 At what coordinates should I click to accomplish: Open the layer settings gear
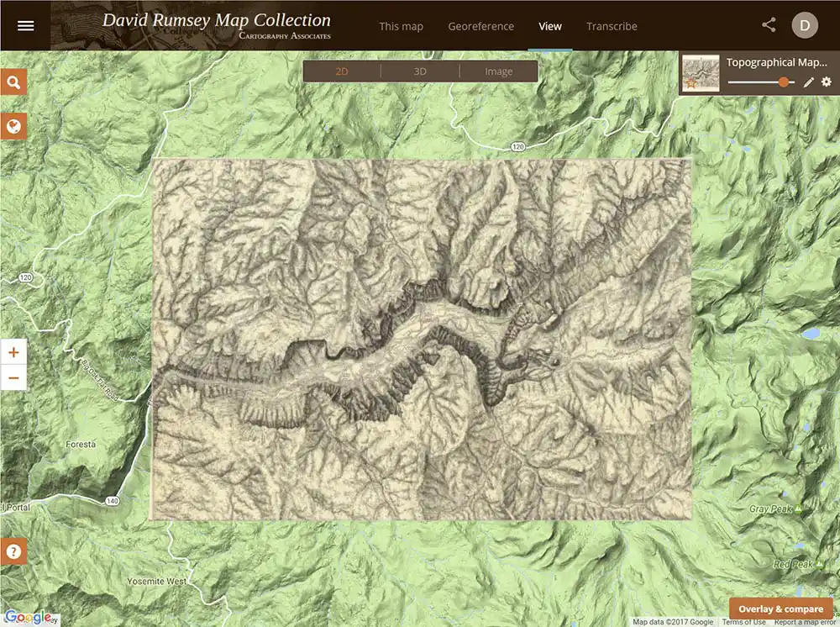click(827, 82)
